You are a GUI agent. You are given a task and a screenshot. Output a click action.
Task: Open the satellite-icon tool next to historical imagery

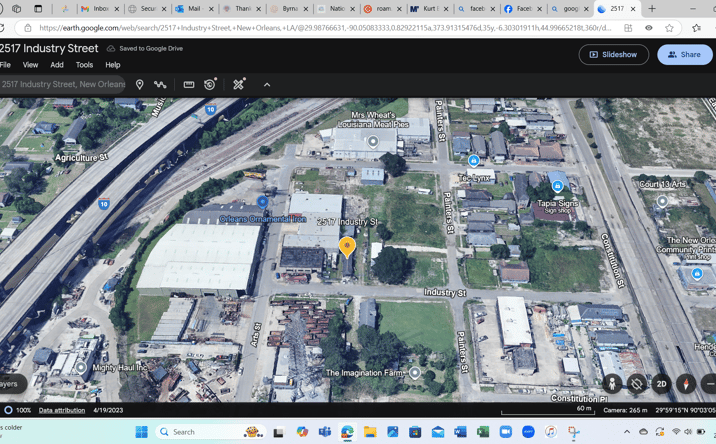(x=239, y=84)
